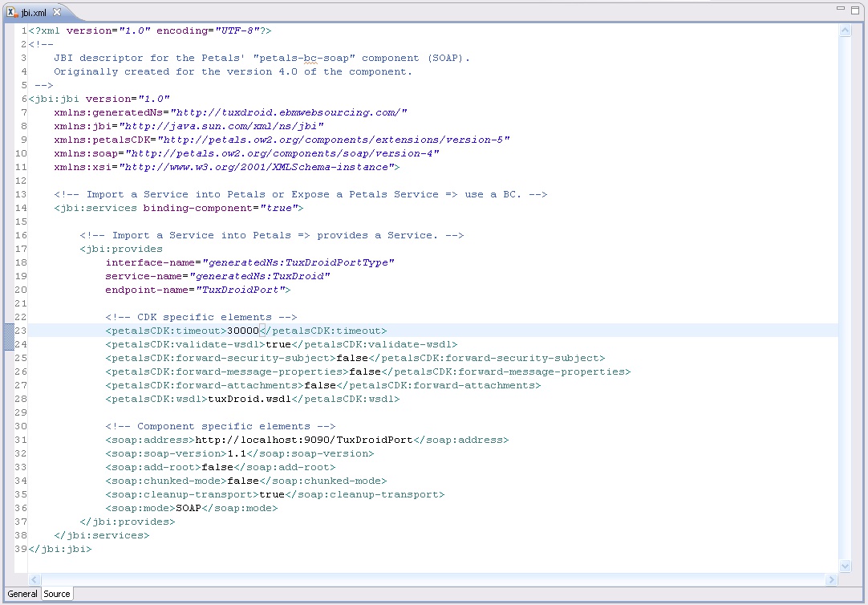This screenshot has width=868, height=605.
Task: Click the tuxDroid.wsdl value on line 28
Action: [x=242, y=399]
